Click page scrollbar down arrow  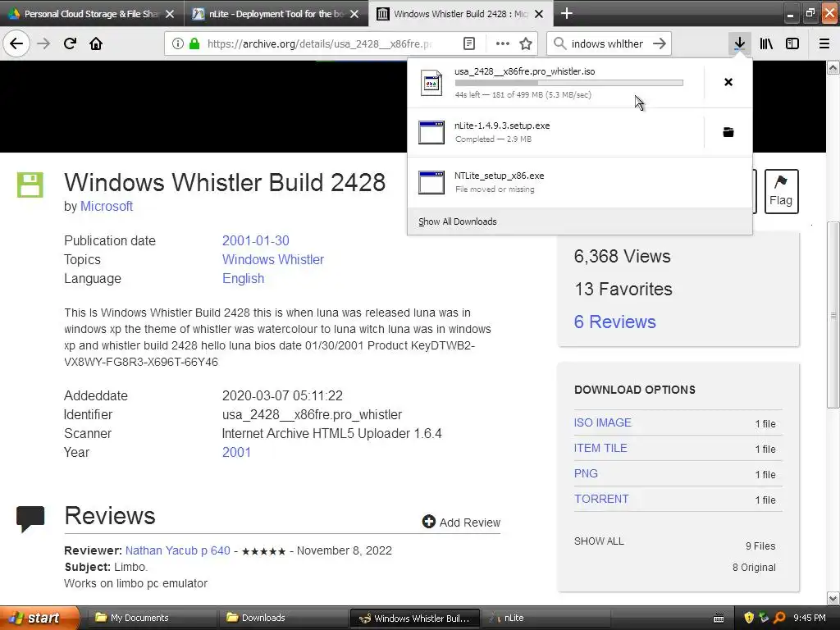(x=833, y=598)
